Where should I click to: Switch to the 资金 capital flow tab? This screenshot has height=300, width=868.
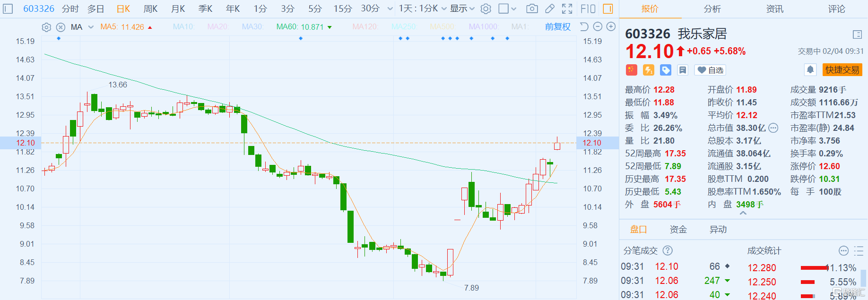[x=678, y=230]
